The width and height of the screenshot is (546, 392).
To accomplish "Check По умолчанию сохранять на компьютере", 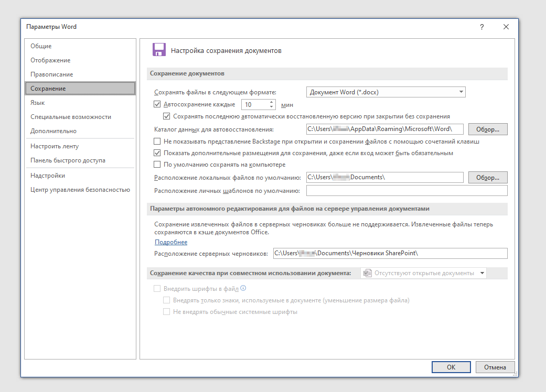I will [x=157, y=164].
